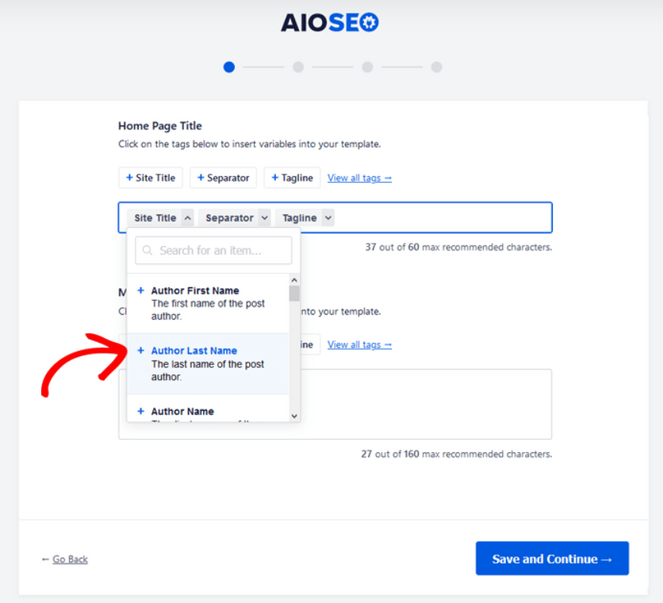Viewport: 663px width, 603px height.
Task: Select Author First Name from the list
Action: point(196,291)
